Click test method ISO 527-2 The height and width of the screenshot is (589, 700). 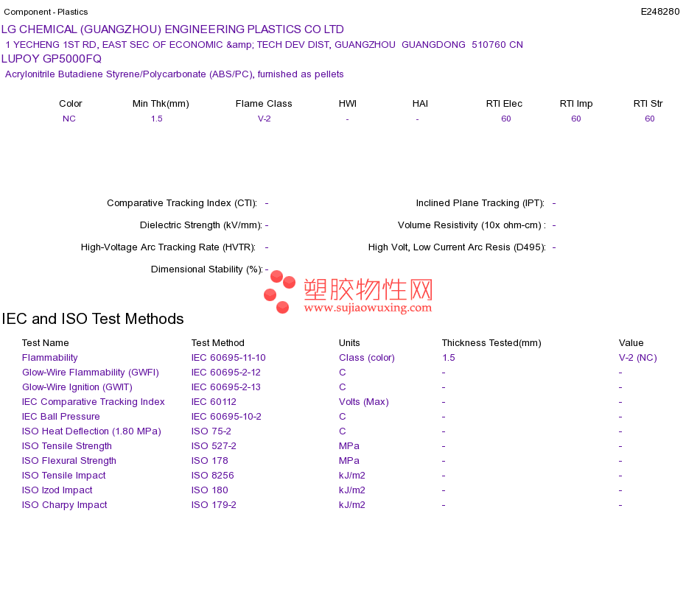[x=214, y=445]
